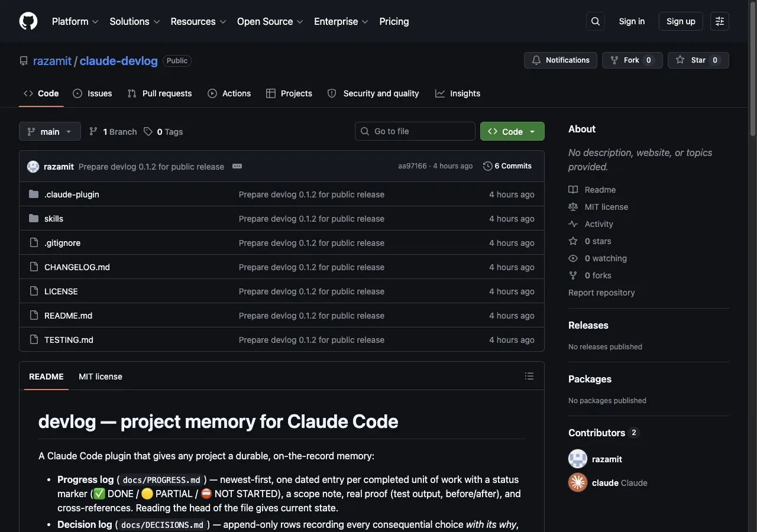Image resolution: width=757 pixels, height=532 pixels.
Task: Open the Activity link in About
Action: 591,224
